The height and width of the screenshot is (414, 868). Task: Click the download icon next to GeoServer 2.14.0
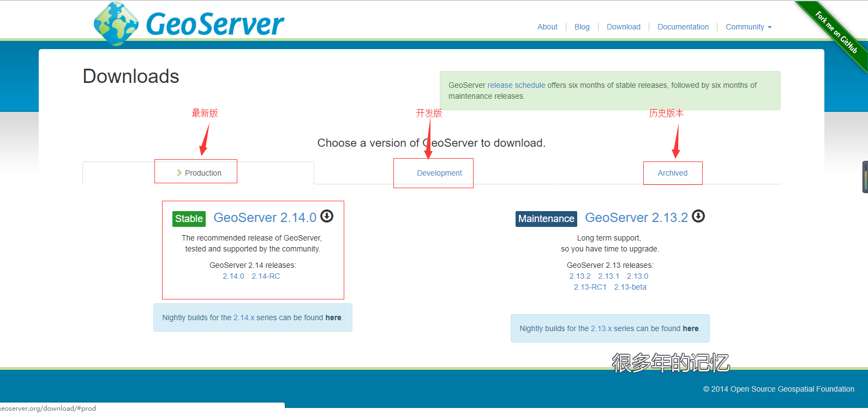click(x=327, y=216)
